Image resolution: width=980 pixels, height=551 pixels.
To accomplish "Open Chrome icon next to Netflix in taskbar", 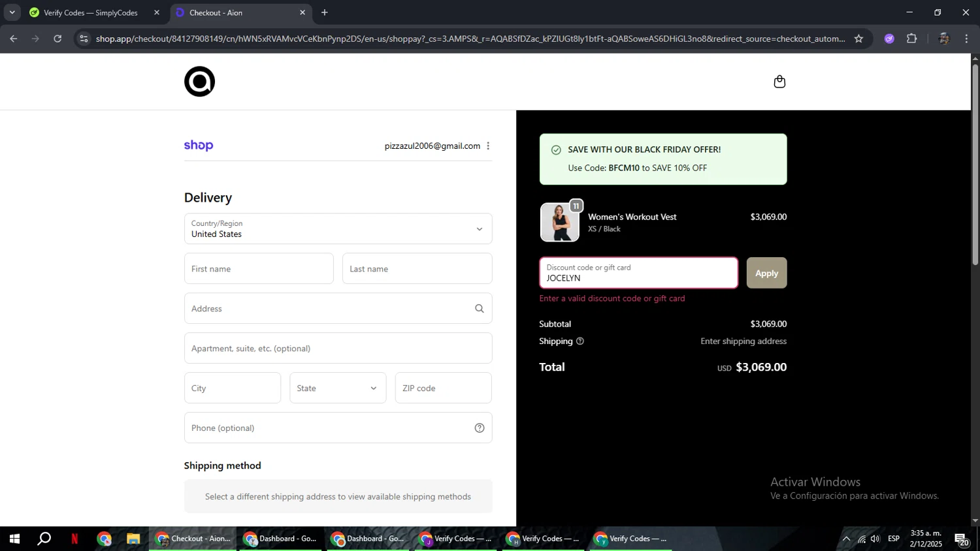I will (105, 539).
